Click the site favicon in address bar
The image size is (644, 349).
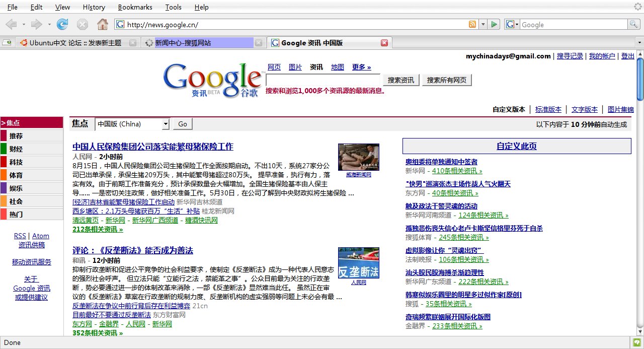click(120, 24)
